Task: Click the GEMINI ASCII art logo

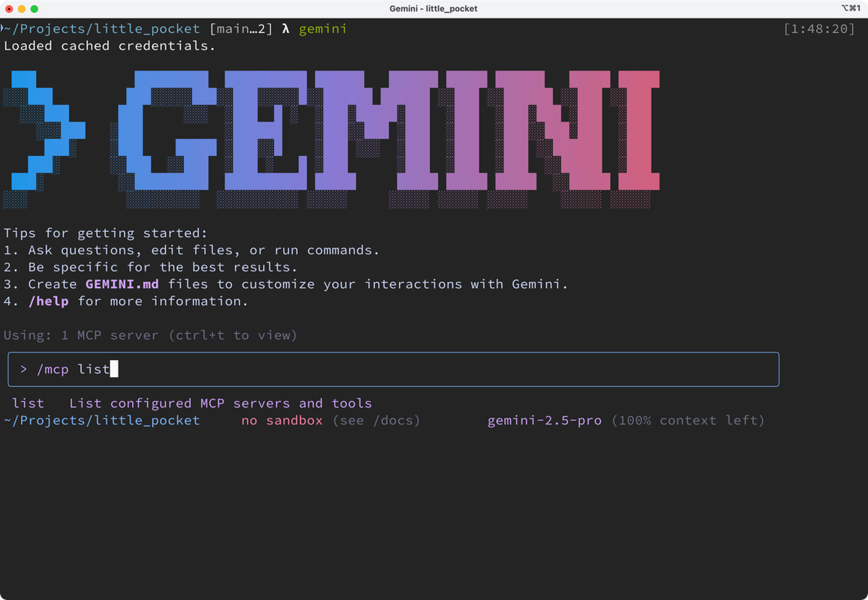Action: [332, 139]
